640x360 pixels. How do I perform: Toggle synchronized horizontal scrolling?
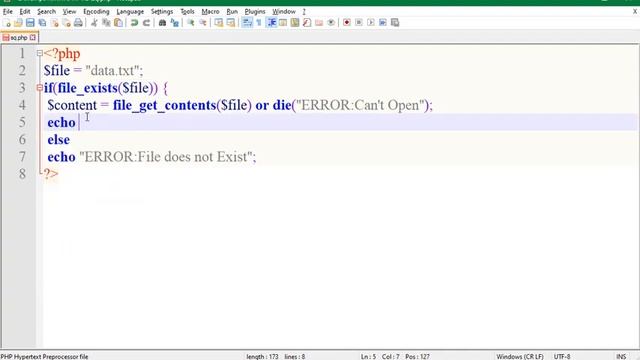coord(231,23)
